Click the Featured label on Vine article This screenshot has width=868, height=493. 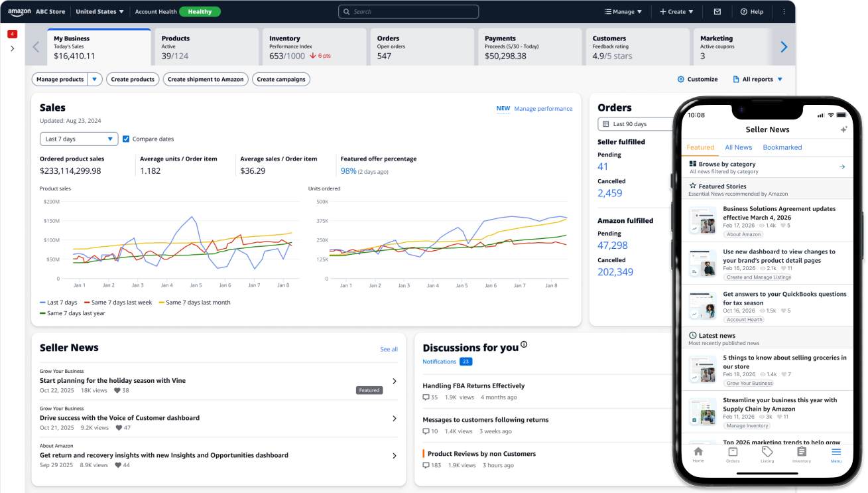pos(369,390)
